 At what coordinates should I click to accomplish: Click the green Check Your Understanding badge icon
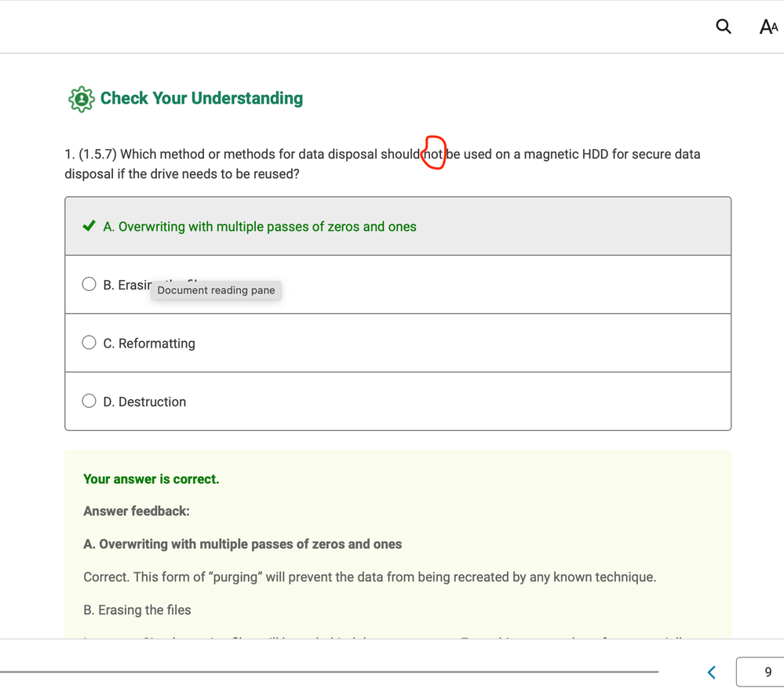[81, 99]
